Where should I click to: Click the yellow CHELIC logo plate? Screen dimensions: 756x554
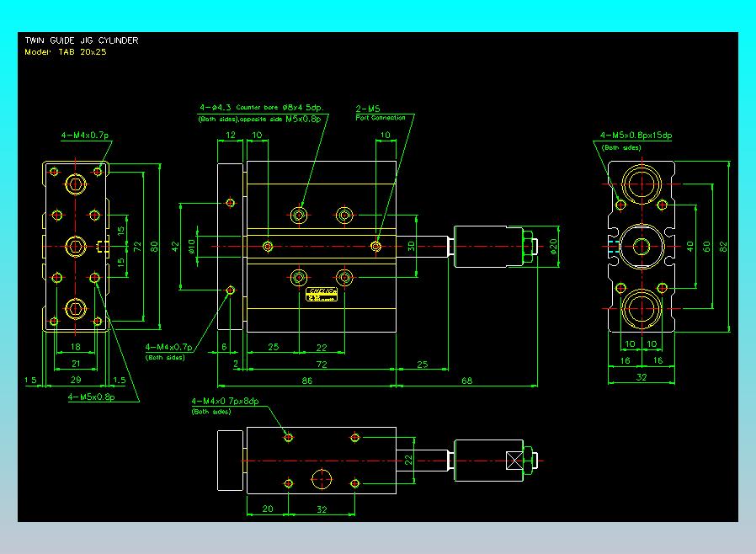(321, 295)
